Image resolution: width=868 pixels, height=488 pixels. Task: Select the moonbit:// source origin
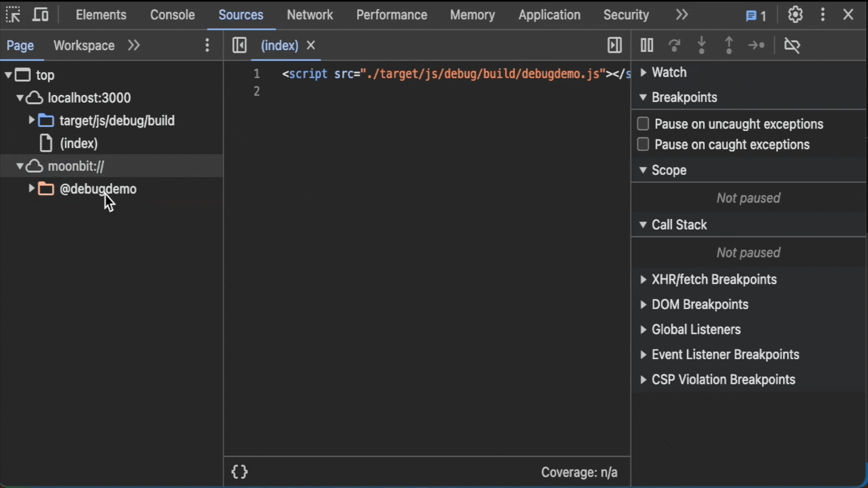click(x=75, y=166)
